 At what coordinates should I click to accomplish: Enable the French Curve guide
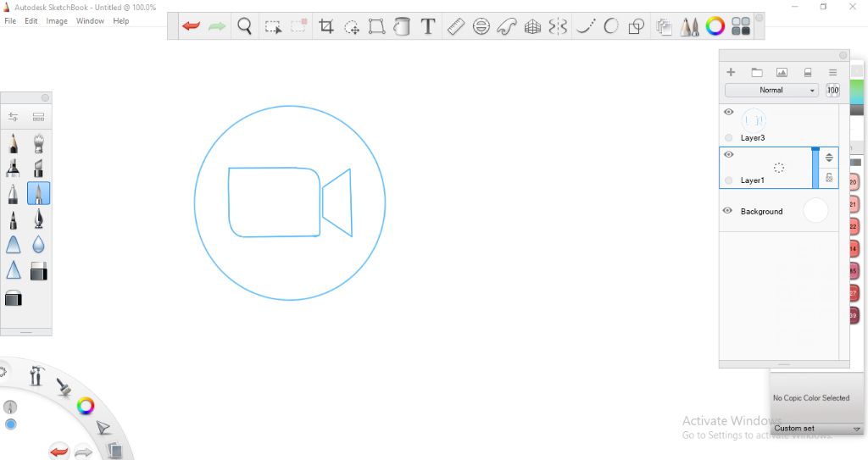507,26
